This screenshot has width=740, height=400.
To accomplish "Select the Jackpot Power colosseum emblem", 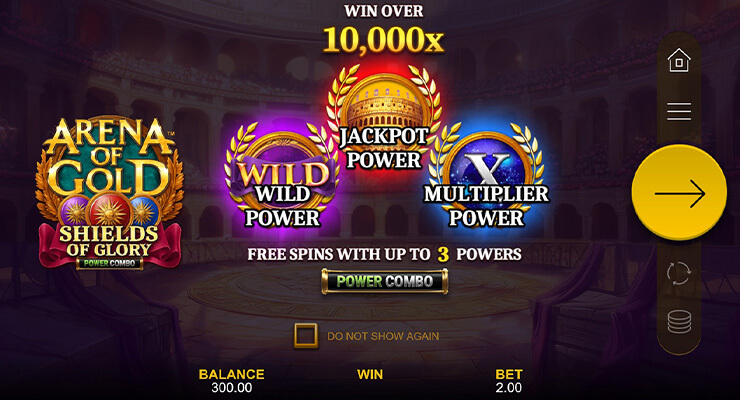I will pos(384,117).
